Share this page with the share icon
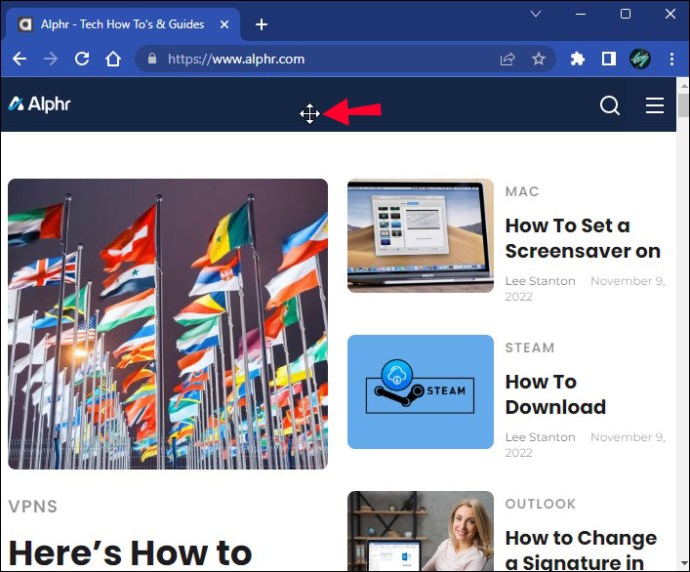The width and height of the screenshot is (690, 572). [507, 59]
